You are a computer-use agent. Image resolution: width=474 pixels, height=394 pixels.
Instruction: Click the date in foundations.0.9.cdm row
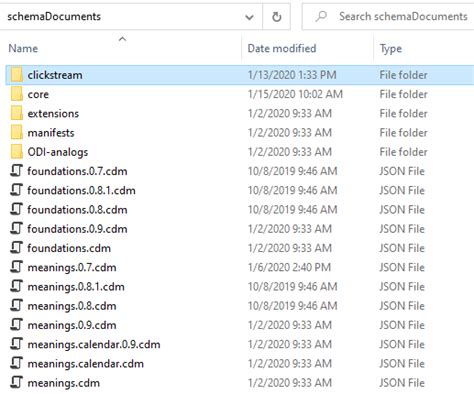click(x=290, y=229)
